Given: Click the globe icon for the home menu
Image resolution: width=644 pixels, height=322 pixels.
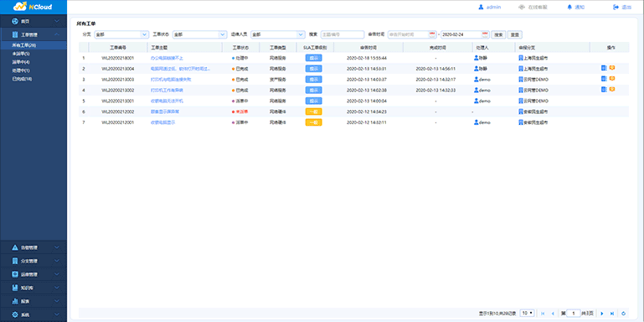Looking at the screenshot, I should (x=15, y=21).
